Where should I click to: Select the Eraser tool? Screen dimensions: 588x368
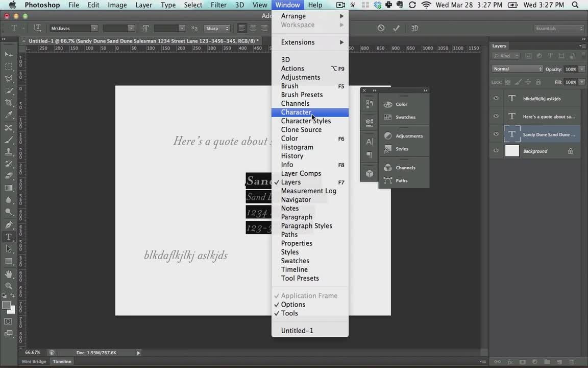click(x=9, y=176)
